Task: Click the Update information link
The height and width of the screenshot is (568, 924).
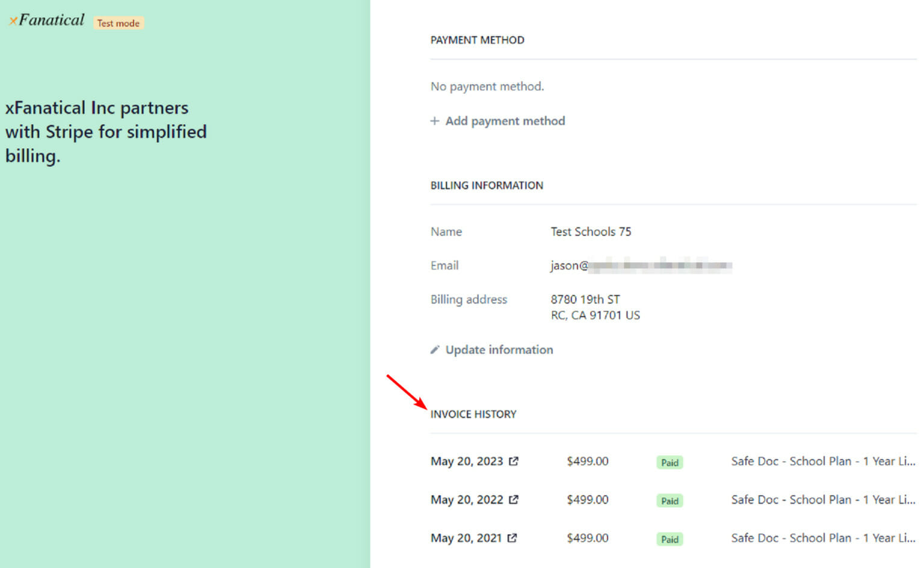Action: pyautogui.click(x=499, y=350)
